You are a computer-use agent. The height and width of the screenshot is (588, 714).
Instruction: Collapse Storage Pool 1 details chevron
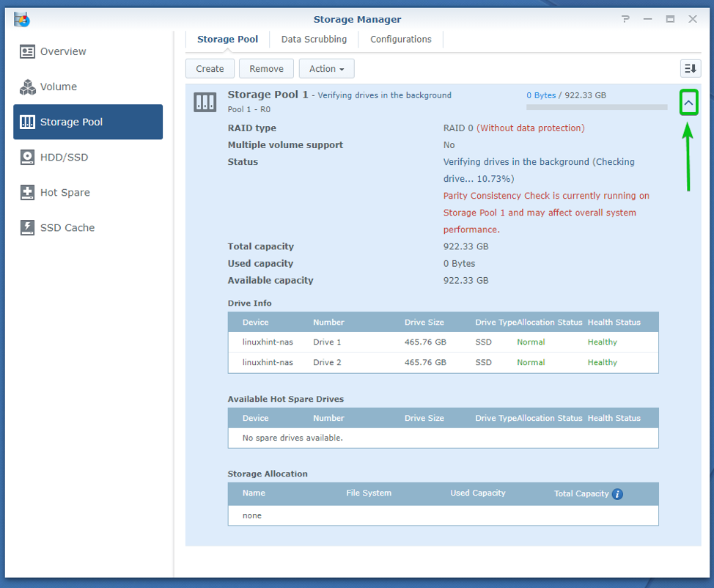click(x=688, y=103)
